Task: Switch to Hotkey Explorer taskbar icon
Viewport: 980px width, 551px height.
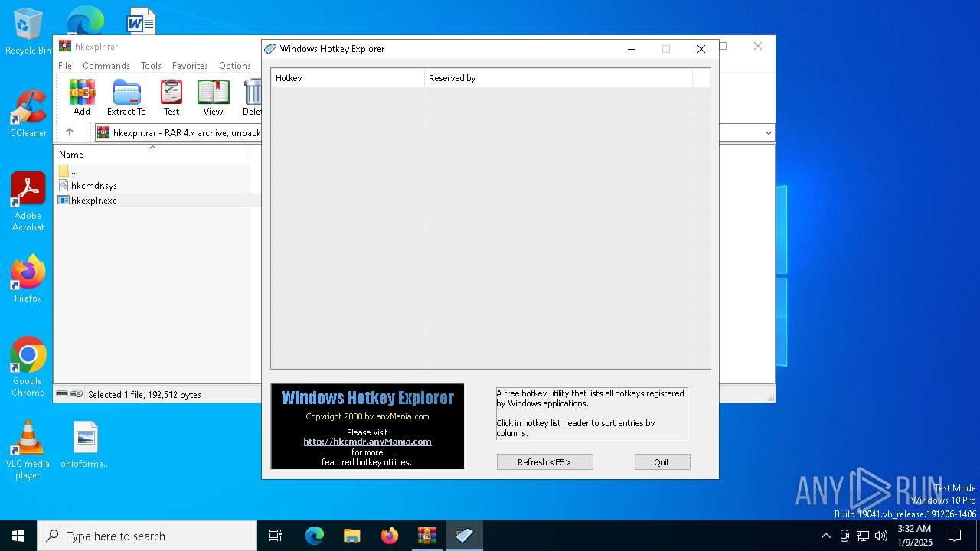Action: pos(465,536)
